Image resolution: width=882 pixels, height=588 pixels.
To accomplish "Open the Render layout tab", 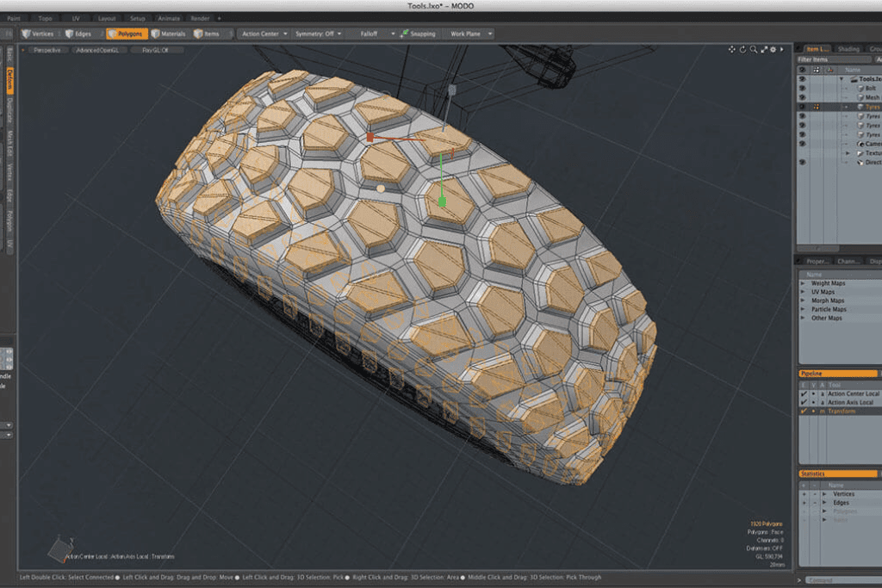I will click(200, 19).
